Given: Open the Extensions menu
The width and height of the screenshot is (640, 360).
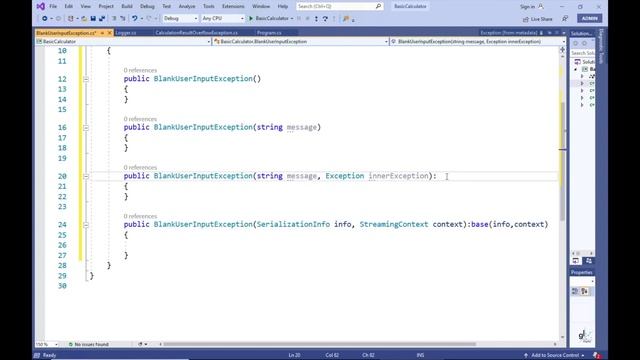Looking at the screenshot, I should 233,6.
